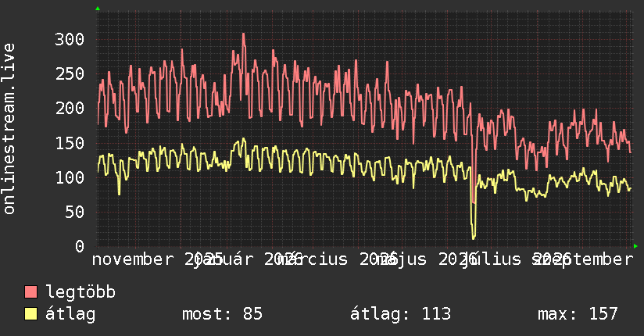Viewport: 644px width, 336px height.
Task: Click the 'november' x-axis label
Action: click(x=133, y=259)
